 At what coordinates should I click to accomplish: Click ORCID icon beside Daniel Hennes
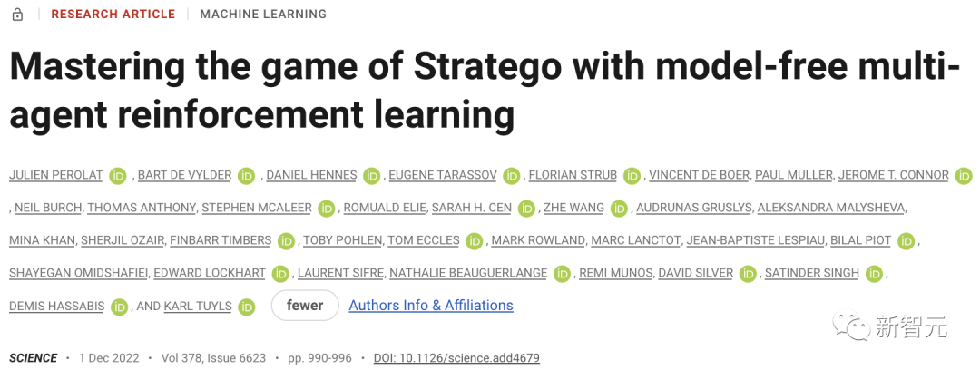(x=371, y=176)
